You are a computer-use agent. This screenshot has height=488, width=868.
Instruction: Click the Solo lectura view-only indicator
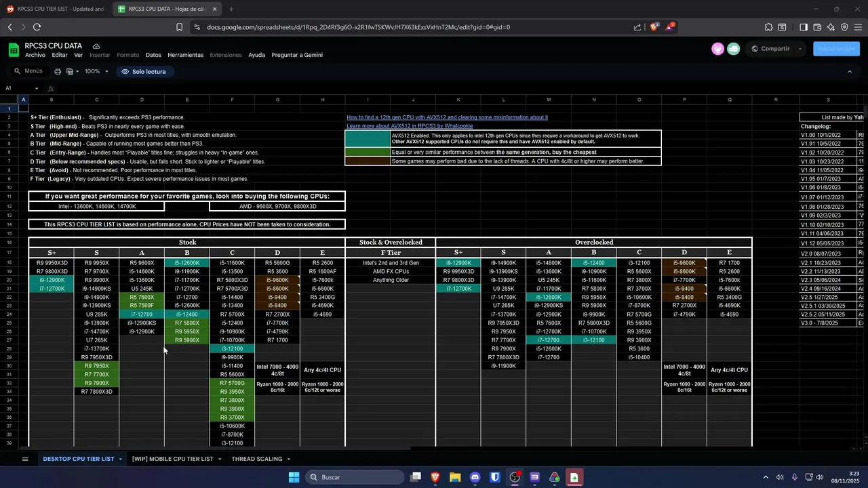(144, 71)
